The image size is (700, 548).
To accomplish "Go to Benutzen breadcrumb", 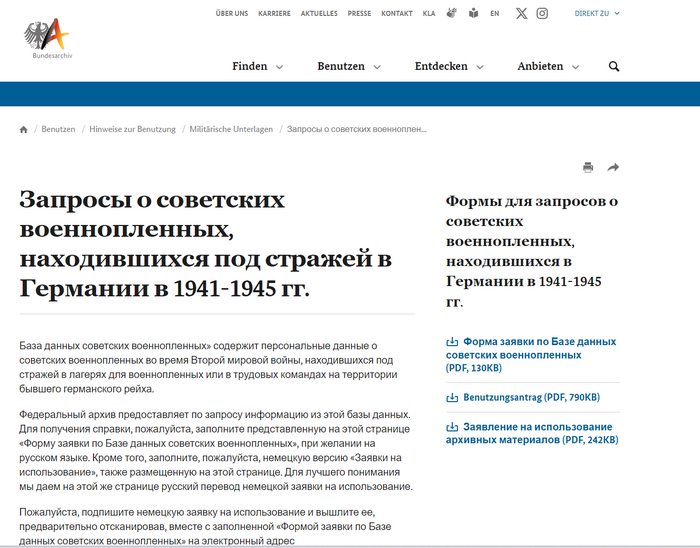I will (x=58, y=129).
